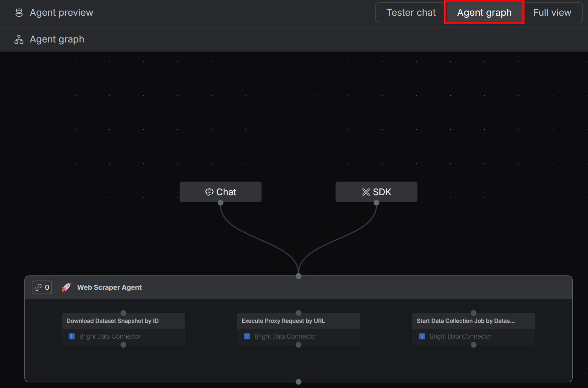Click the arrows icon inside the SDK node

tap(365, 192)
